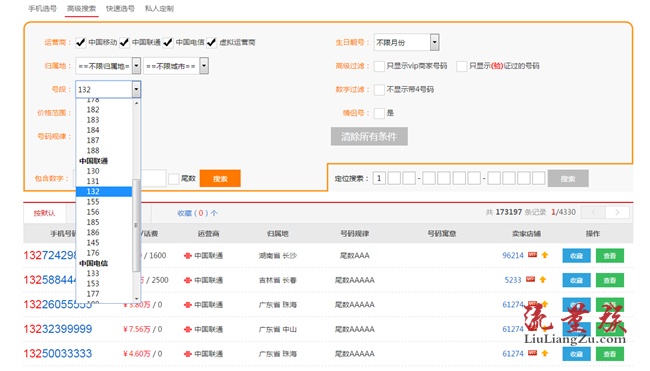Click 清除所有条件 button
Viewport: 650px width, 371px height.
[x=369, y=136]
